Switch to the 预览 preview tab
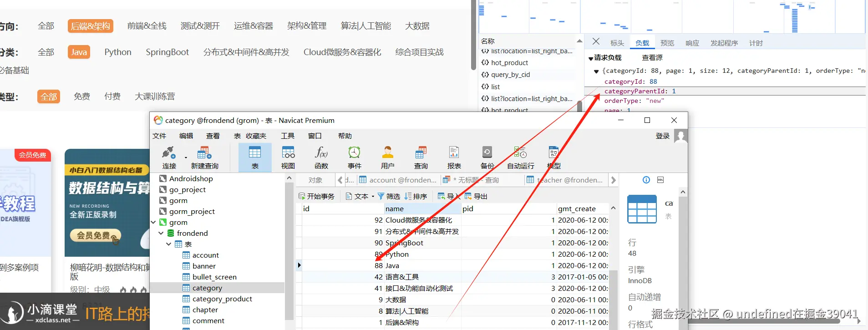This screenshot has width=868, height=330. [x=667, y=43]
